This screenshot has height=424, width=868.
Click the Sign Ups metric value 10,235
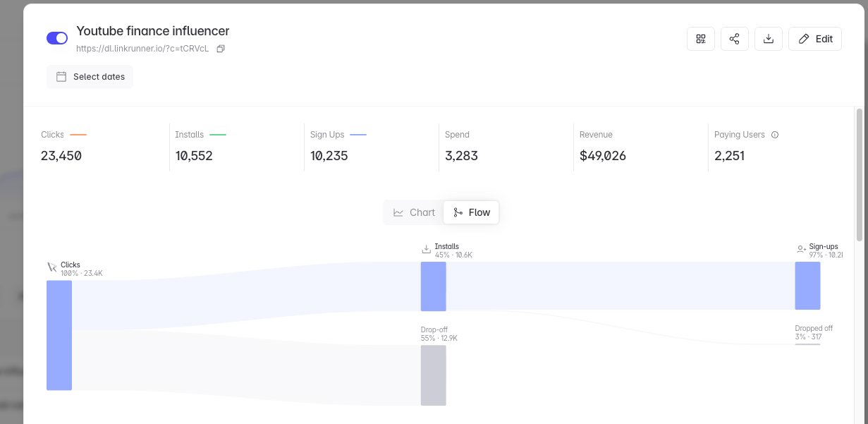(329, 156)
